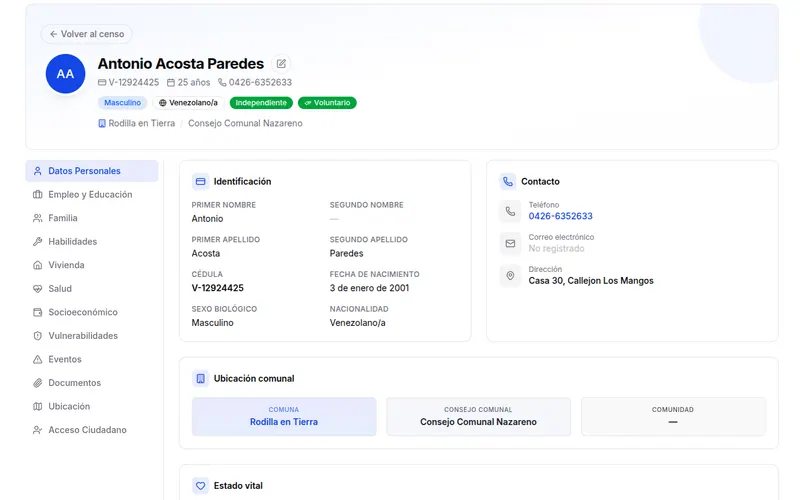Click the location pin icon beside Dirección
This screenshot has width=800, height=500.
(x=510, y=276)
